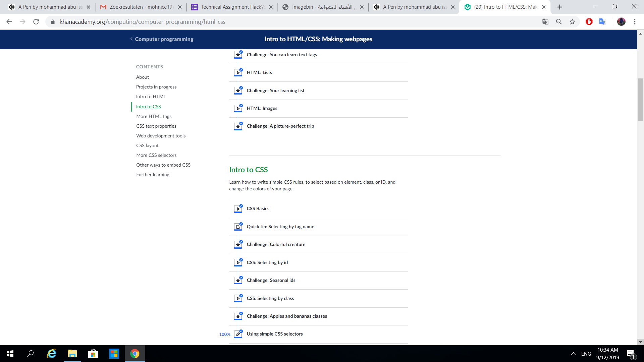Click the star icon beside A picture-perfect trip
This screenshot has height=362, width=644.
(x=238, y=126)
